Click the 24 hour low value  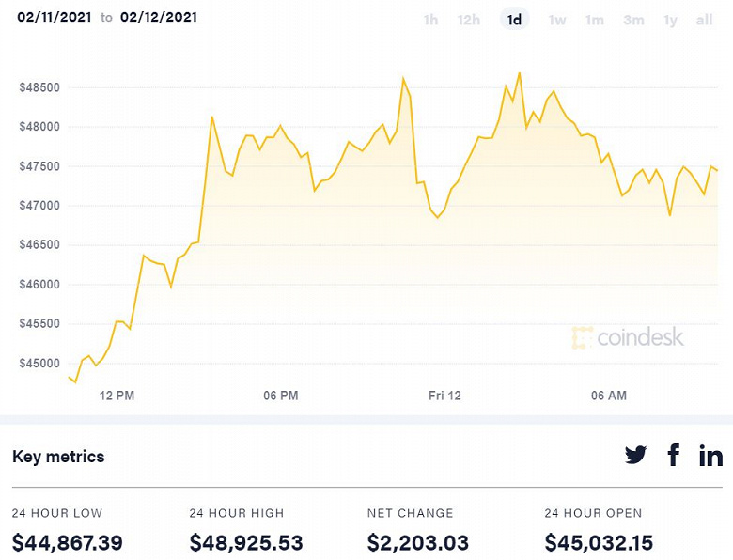click(68, 542)
